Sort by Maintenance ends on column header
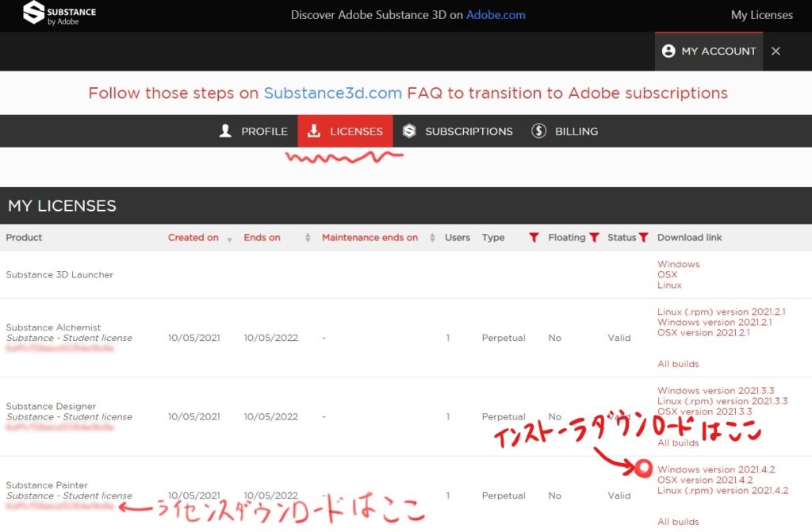 click(x=370, y=238)
